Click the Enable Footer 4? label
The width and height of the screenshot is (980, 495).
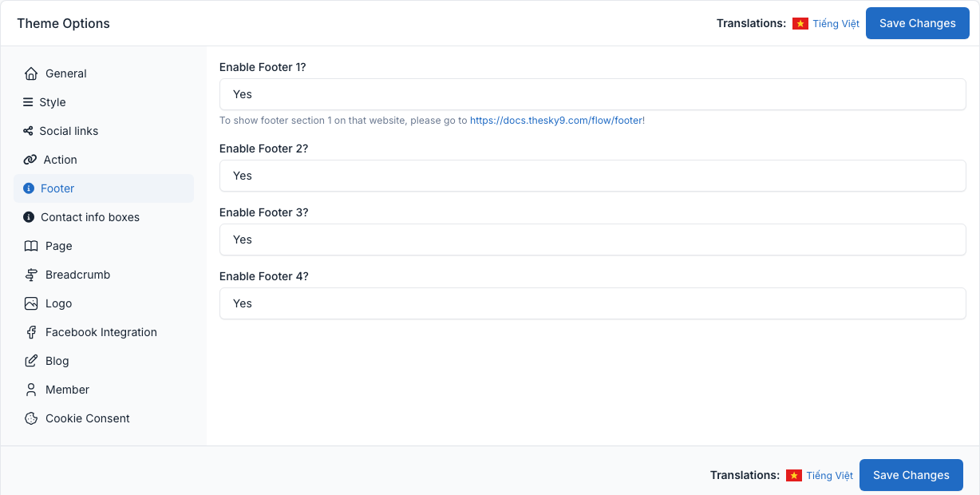(263, 276)
